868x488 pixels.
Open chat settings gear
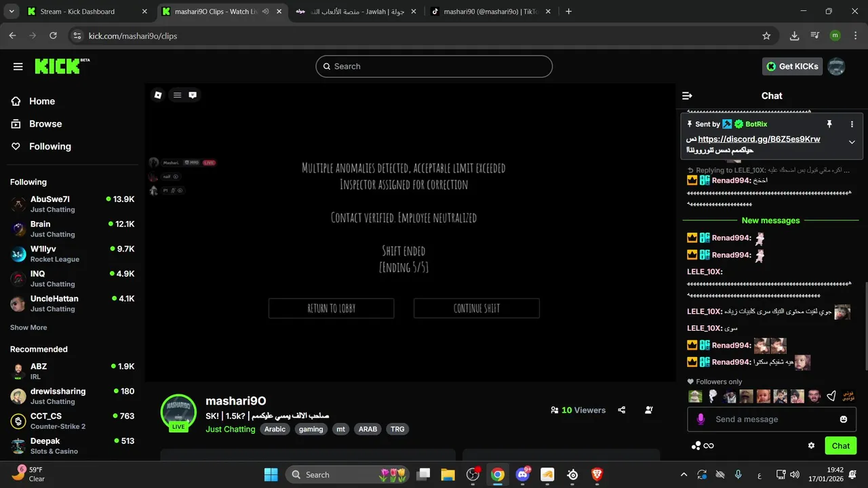click(x=811, y=445)
